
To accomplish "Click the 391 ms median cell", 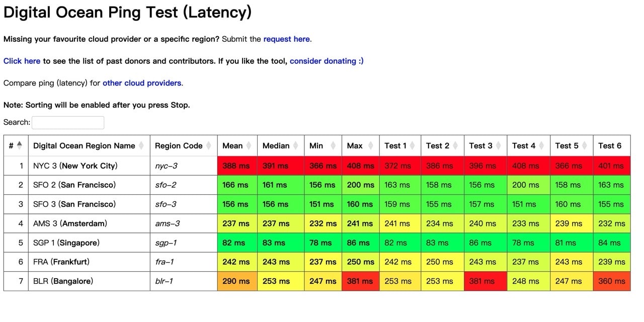I will click(281, 166).
